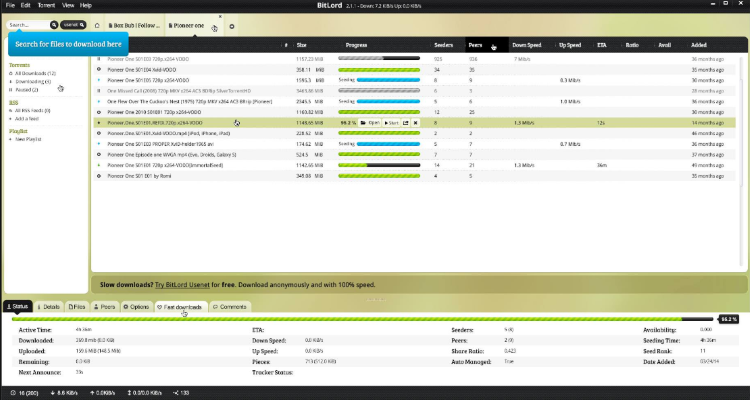
Task: Close the Pioneer one tab
Action: (220, 17)
